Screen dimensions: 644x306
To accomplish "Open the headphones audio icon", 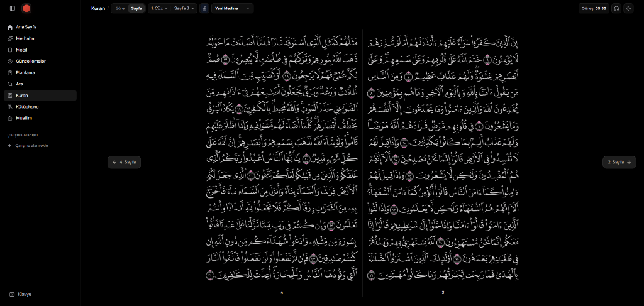I will pyautogui.click(x=616, y=8).
